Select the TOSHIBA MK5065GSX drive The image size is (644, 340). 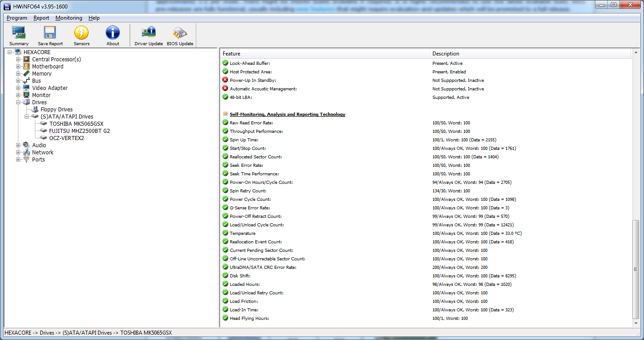pos(76,123)
